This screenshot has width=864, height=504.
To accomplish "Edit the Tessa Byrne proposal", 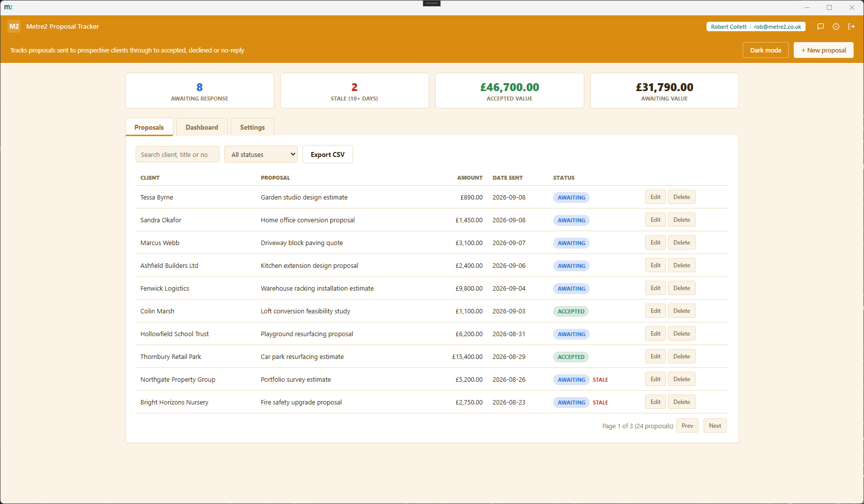I will tap(656, 197).
